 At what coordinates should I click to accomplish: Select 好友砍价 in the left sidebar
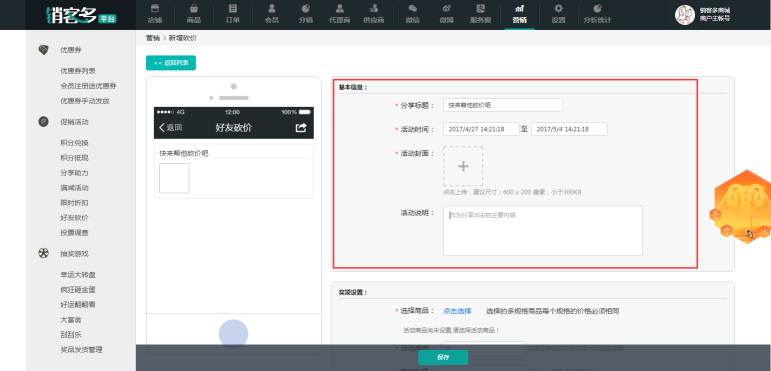74,218
